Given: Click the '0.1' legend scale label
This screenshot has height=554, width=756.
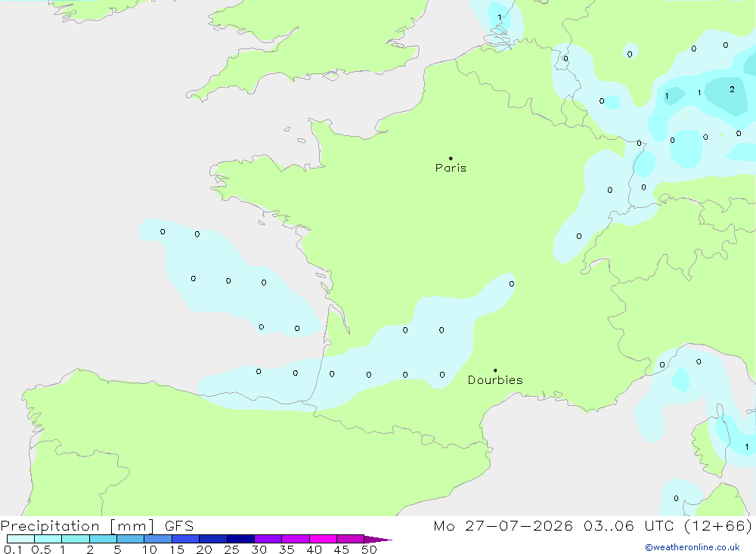Looking at the screenshot, I should [x=13, y=549].
